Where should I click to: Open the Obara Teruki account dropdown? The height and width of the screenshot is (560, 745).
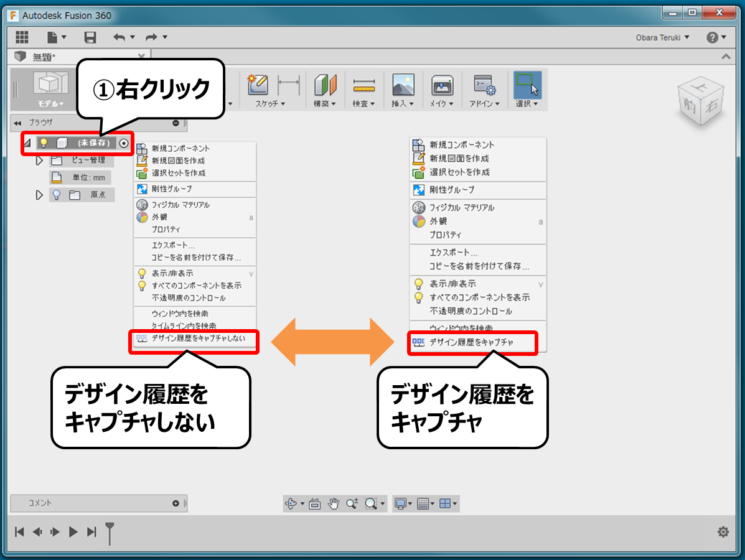coord(662,37)
